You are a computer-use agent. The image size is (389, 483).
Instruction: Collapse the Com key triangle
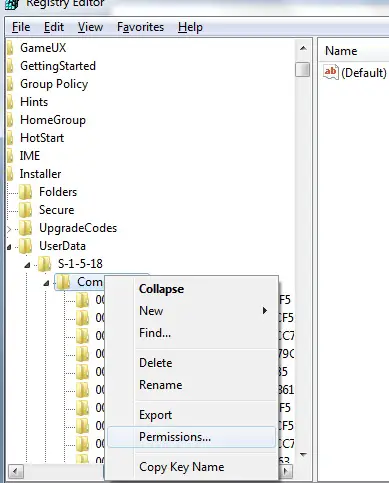click(x=46, y=283)
